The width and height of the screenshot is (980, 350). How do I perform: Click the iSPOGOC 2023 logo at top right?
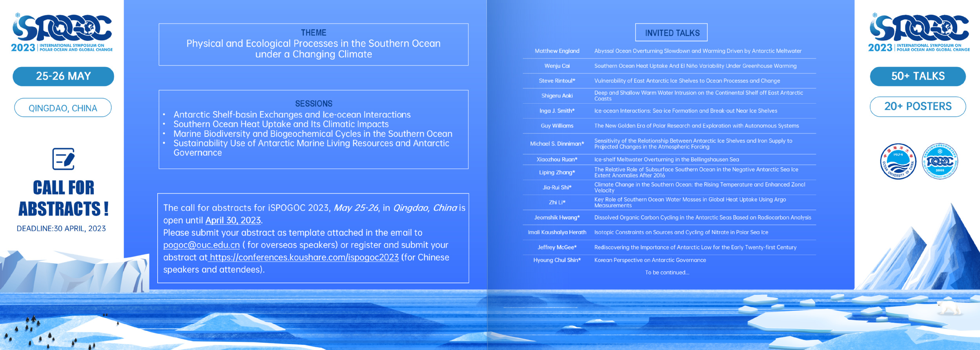pyautogui.click(x=919, y=33)
